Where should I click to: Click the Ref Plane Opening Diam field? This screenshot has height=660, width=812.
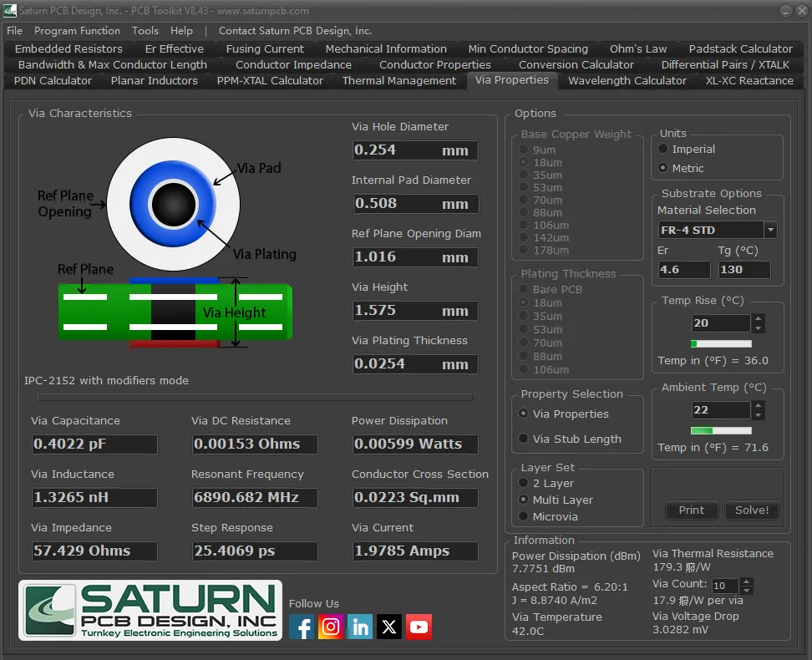tap(415, 257)
